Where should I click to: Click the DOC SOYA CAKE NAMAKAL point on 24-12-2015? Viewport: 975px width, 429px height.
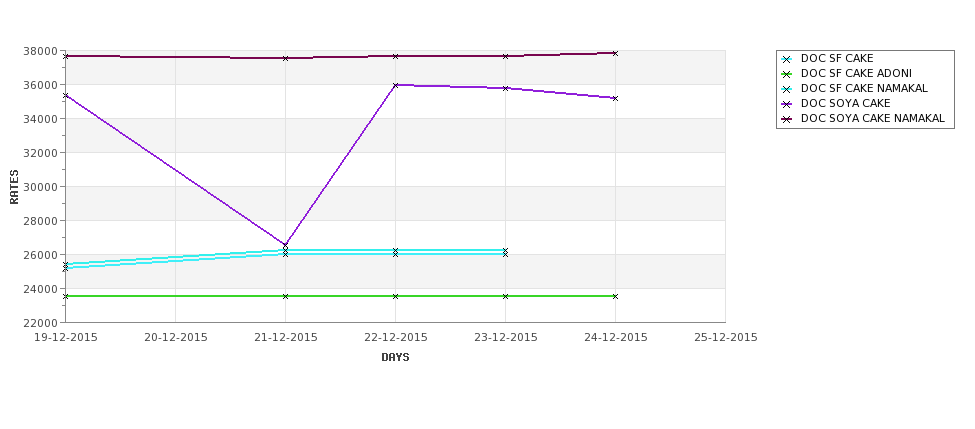tap(615, 53)
